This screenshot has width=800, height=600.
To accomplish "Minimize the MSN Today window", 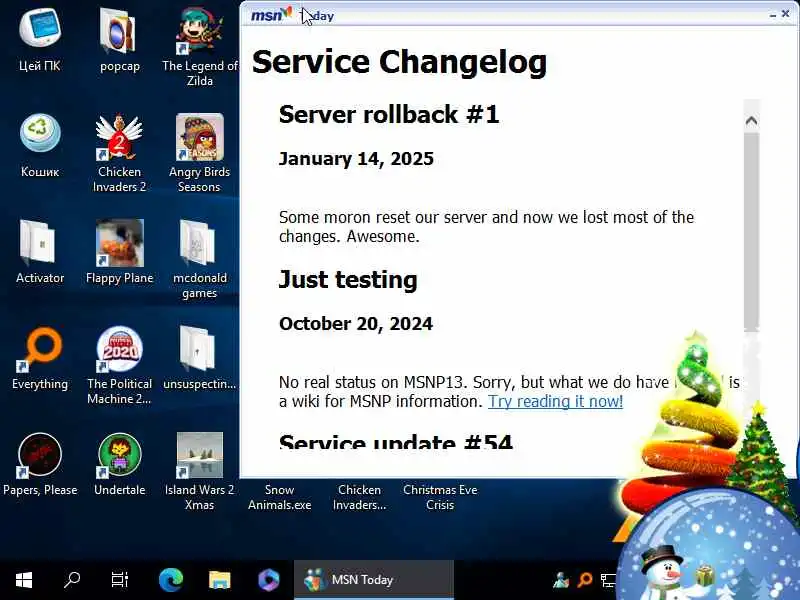I will [x=773, y=16].
